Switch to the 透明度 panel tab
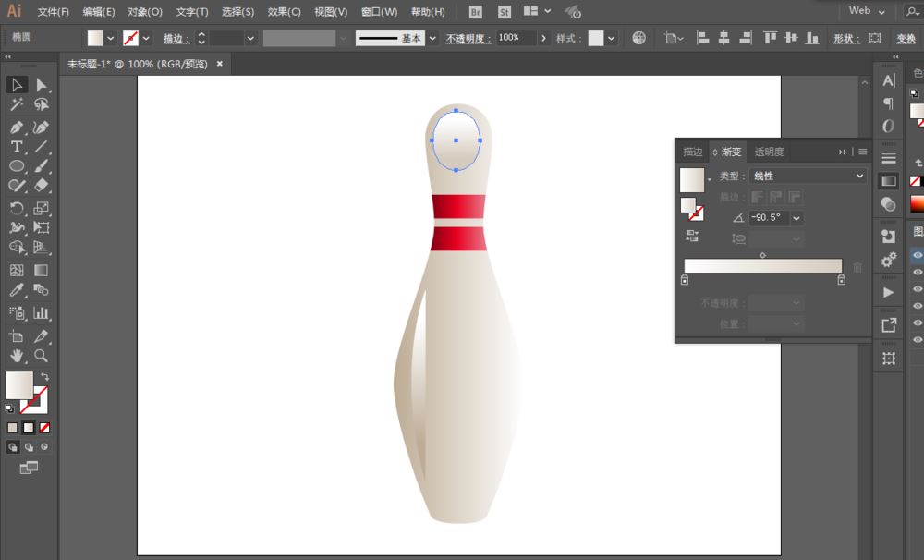 coord(769,152)
